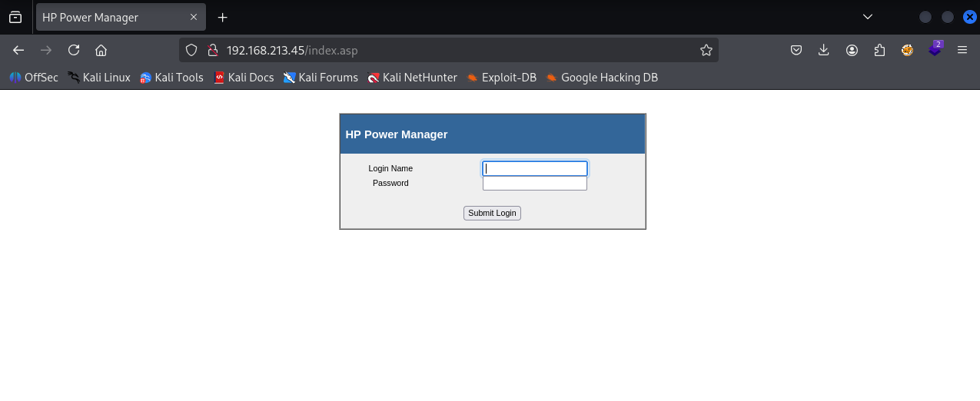The height and width of the screenshot is (401, 980).
Task: Save page to Pocket icon
Action: [796, 50]
